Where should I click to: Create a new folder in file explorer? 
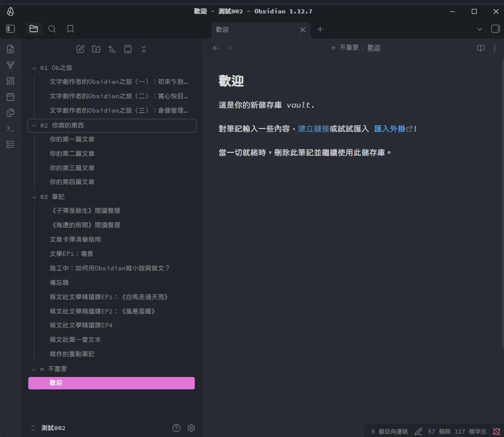96,49
